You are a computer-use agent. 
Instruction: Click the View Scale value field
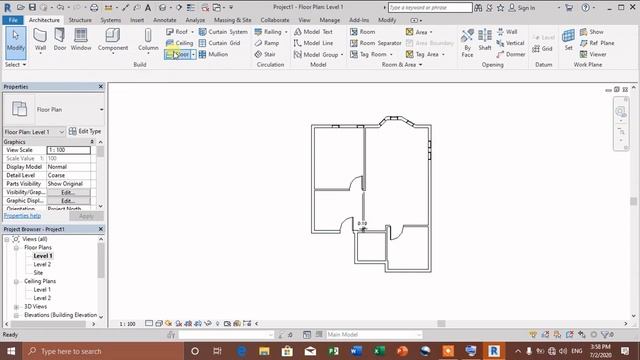pos(69,150)
